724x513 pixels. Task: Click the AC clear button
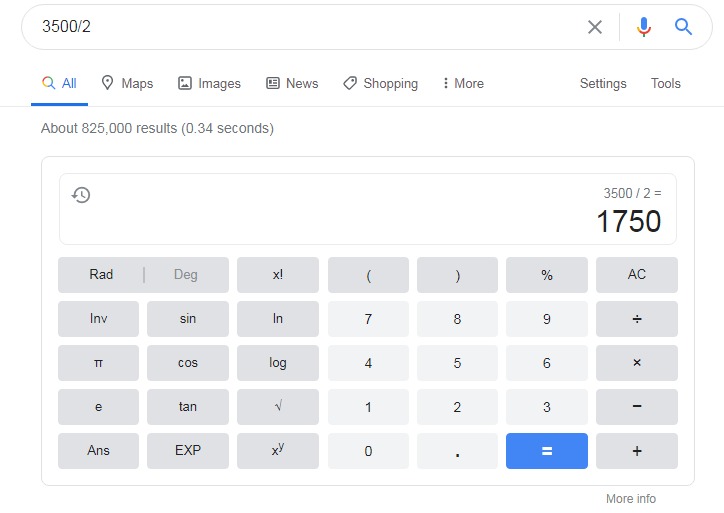(637, 275)
